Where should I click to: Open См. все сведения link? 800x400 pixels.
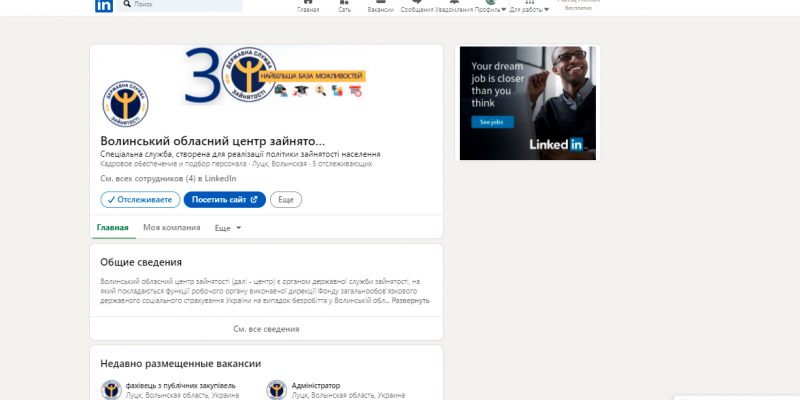coord(266,329)
